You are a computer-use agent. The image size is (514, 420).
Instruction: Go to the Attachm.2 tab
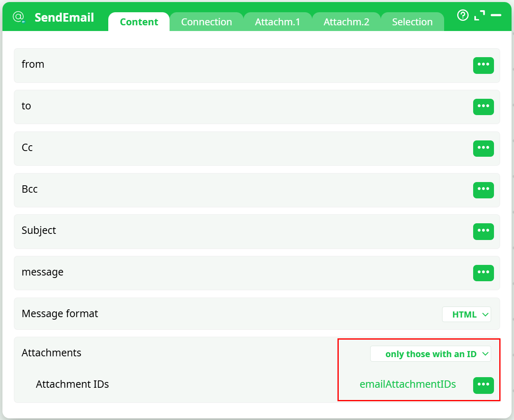tap(346, 22)
